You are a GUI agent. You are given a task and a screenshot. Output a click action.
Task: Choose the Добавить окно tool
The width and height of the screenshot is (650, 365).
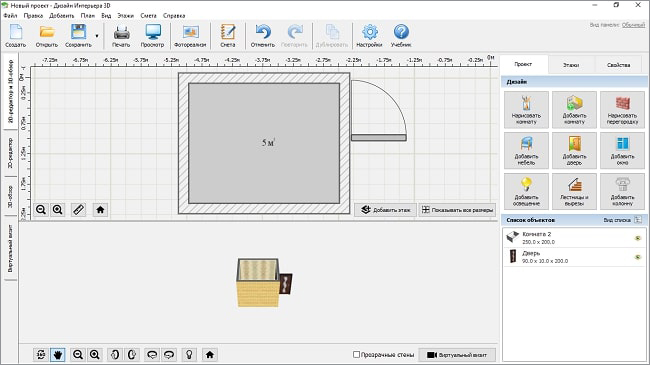(622, 151)
